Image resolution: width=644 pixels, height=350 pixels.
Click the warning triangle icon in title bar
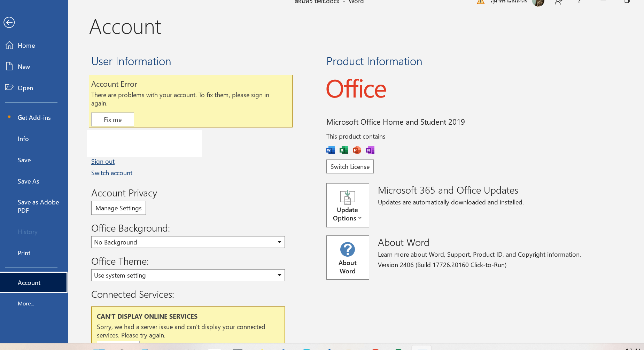point(481,2)
